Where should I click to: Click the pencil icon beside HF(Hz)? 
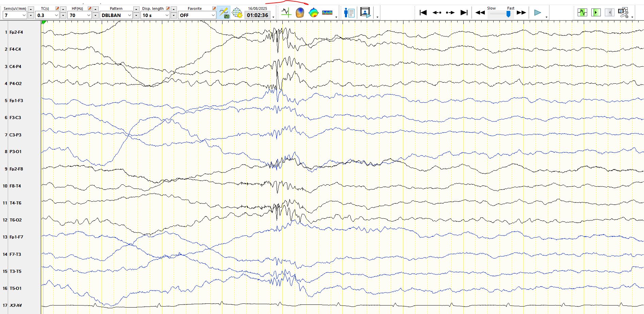(89, 9)
